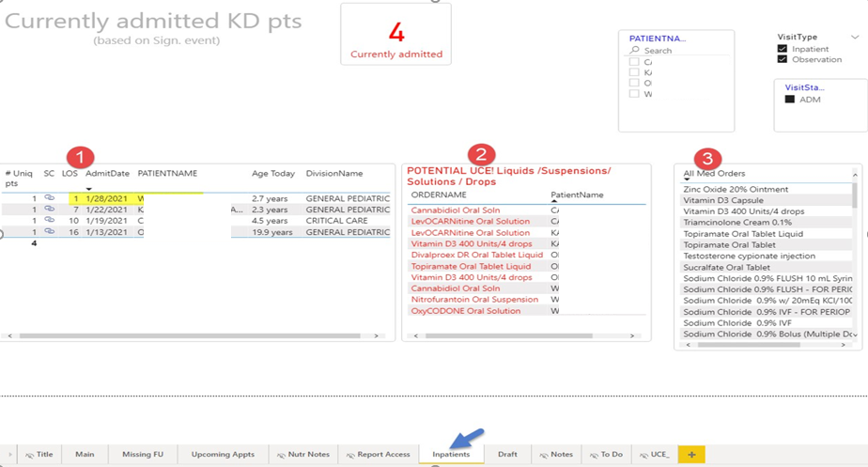The width and height of the screenshot is (868, 467).
Task: Click the red number 1 marker badge
Action: pyautogui.click(x=81, y=154)
